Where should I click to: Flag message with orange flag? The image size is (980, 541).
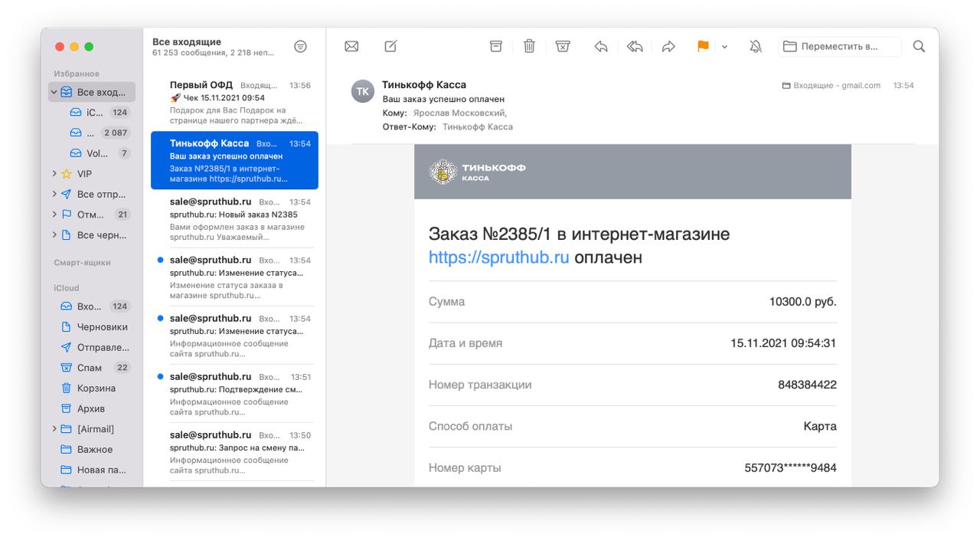pyautogui.click(x=703, y=47)
